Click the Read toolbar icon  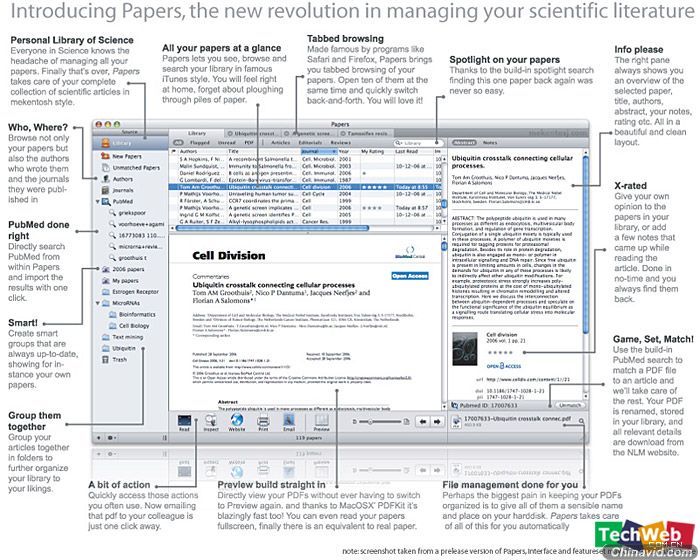pos(184,422)
